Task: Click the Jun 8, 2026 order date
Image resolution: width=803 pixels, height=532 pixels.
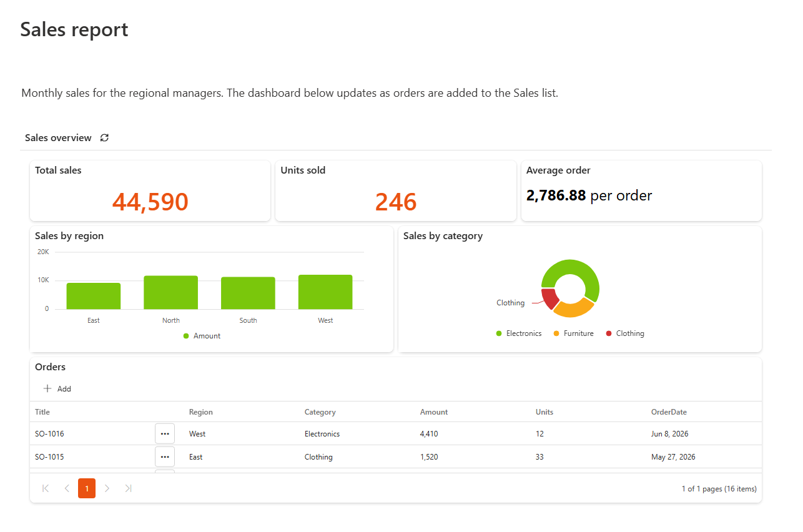Action: [670, 434]
